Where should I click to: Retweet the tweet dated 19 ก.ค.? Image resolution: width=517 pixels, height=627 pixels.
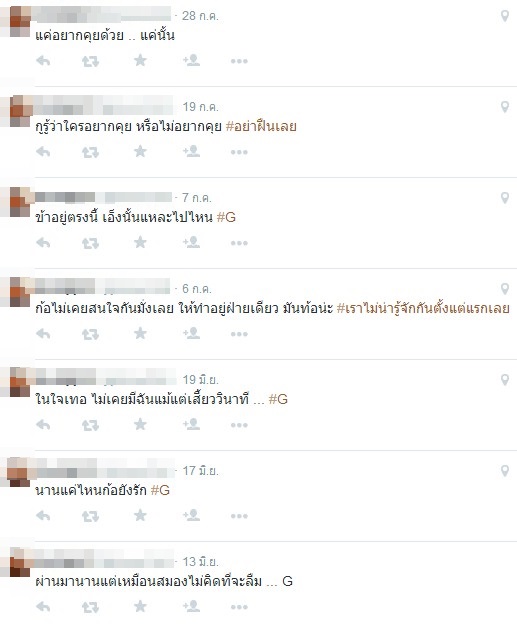point(90,152)
